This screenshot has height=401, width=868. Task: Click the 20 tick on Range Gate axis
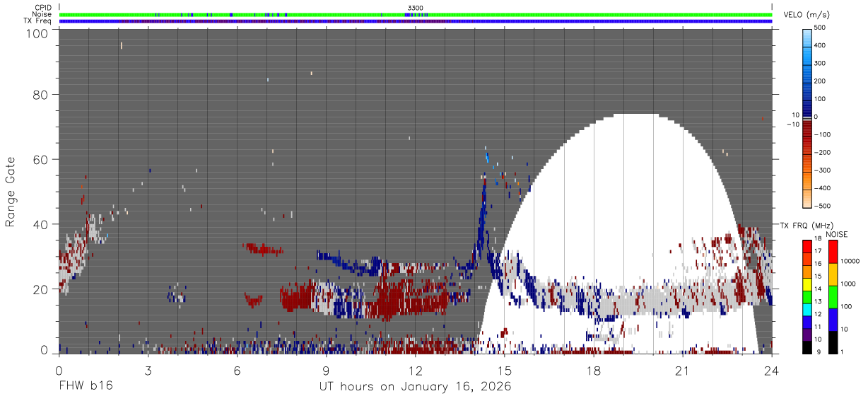click(42, 289)
